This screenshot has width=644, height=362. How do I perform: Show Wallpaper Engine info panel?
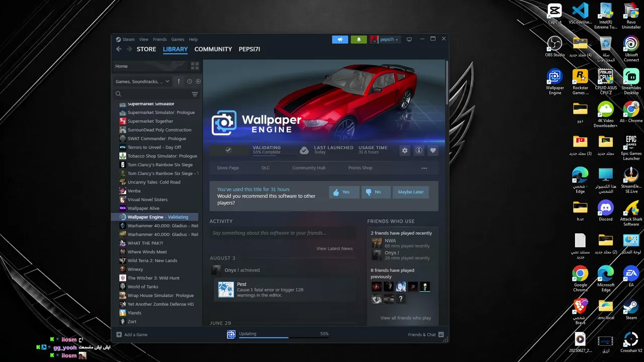coord(419,150)
